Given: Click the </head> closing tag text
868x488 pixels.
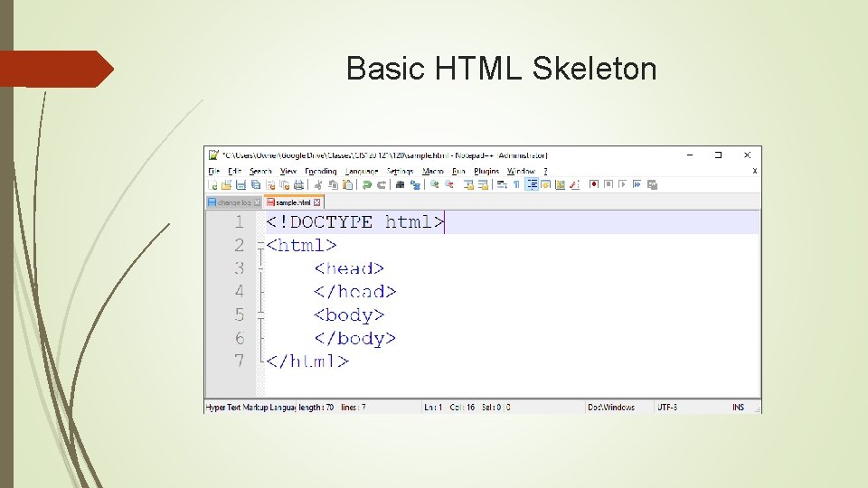Looking at the screenshot, I should click(354, 292).
